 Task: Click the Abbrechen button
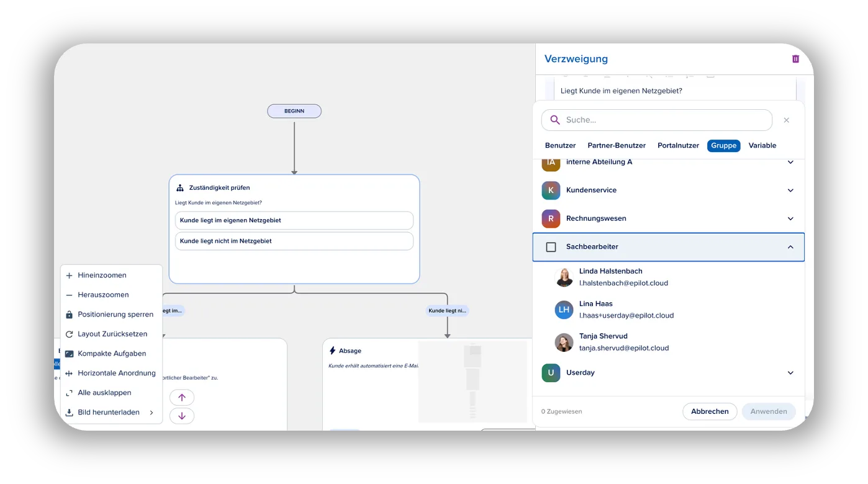(710, 411)
